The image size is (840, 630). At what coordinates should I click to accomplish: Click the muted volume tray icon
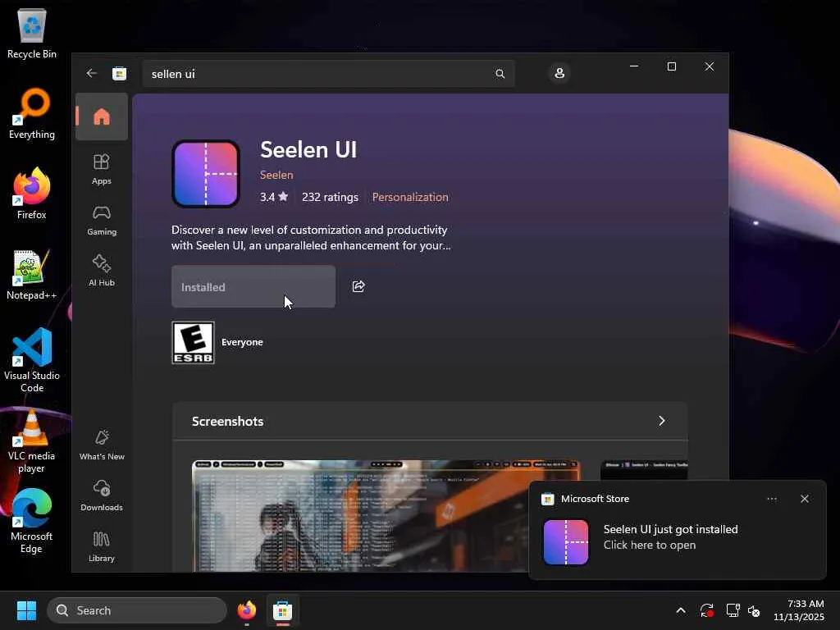(x=755, y=610)
